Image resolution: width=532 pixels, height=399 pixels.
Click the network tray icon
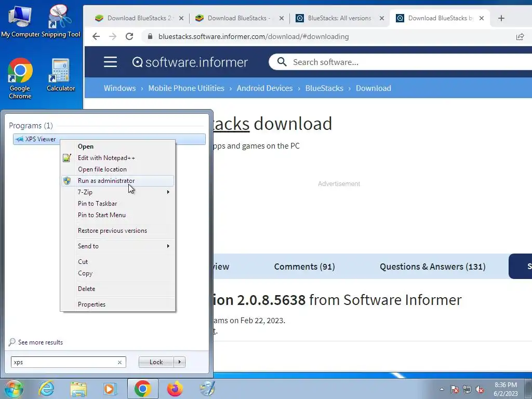pyautogui.click(x=467, y=389)
